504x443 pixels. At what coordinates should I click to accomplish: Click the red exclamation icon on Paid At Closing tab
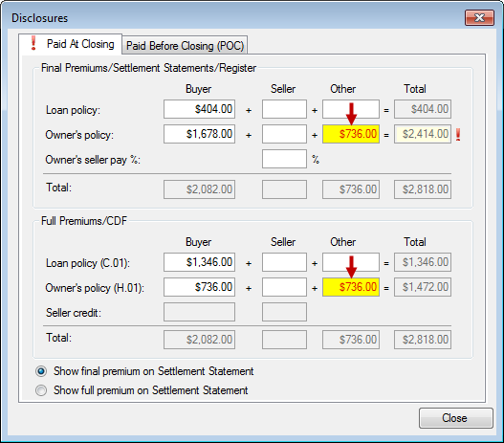[33, 43]
